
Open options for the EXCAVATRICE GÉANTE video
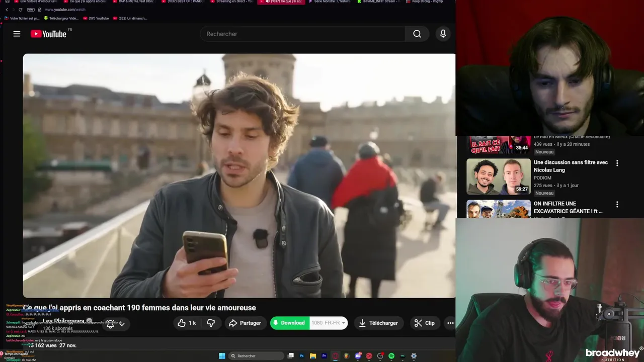click(617, 204)
